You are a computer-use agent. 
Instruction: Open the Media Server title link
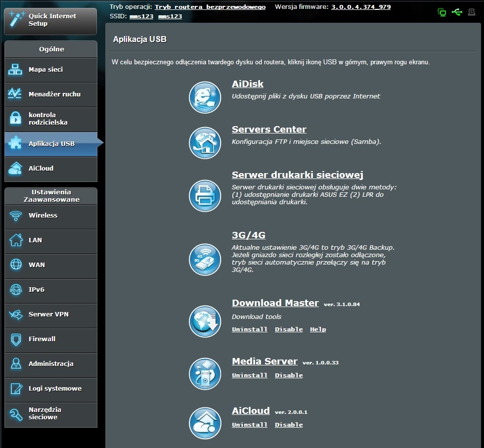click(265, 361)
